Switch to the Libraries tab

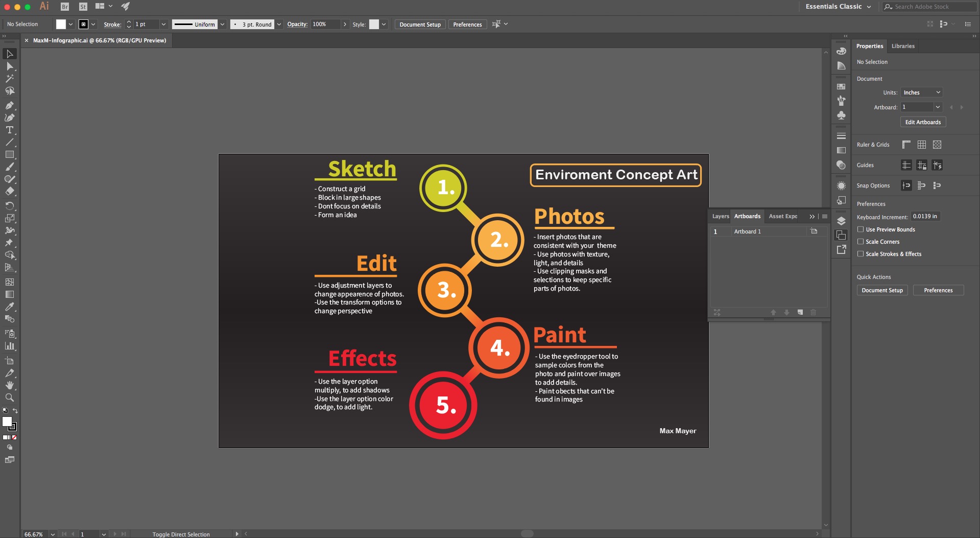(903, 46)
